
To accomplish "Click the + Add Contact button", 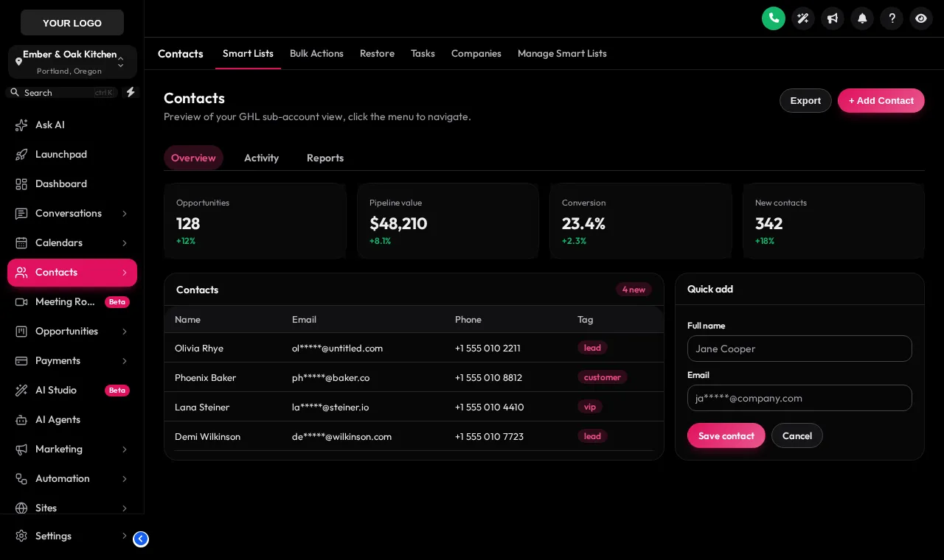I will tap(881, 101).
